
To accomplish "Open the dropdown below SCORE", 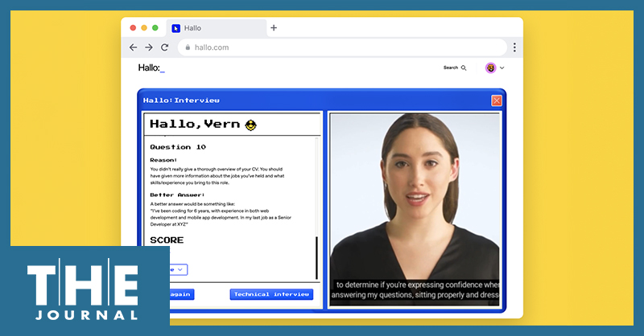I will click(179, 269).
